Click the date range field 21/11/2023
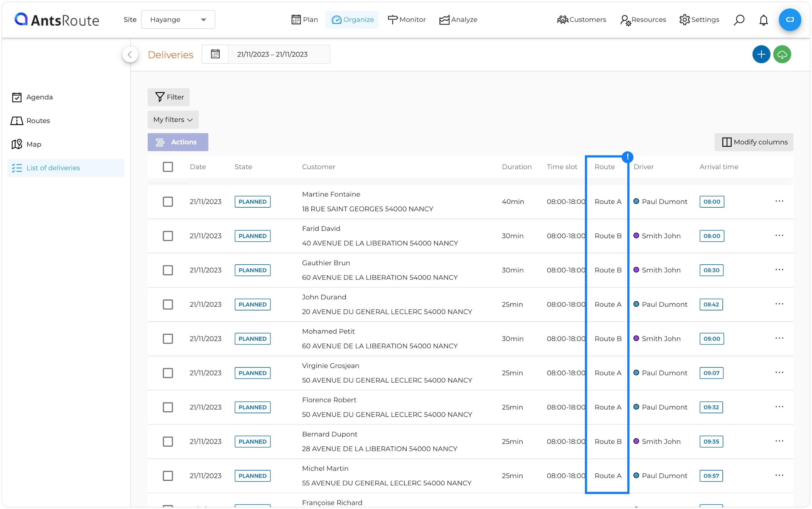Image resolution: width=812 pixels, height=509 pixels. tap(279, 54)
